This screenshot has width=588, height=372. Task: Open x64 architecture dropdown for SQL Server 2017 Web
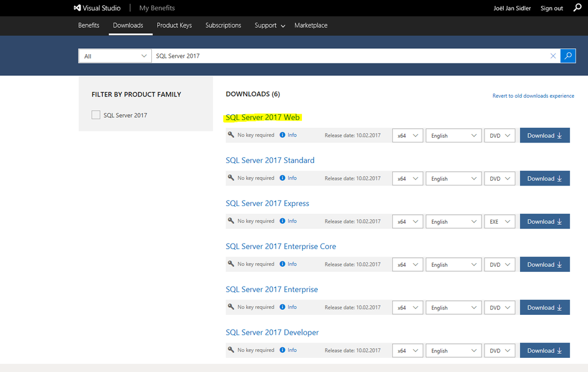(x=408, y=135)
